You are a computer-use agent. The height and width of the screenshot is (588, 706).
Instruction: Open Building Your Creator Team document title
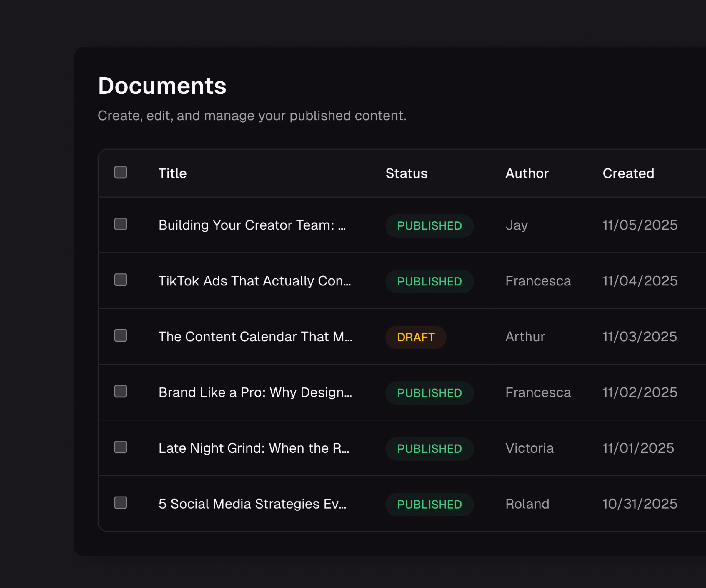(x=252, y=225)
